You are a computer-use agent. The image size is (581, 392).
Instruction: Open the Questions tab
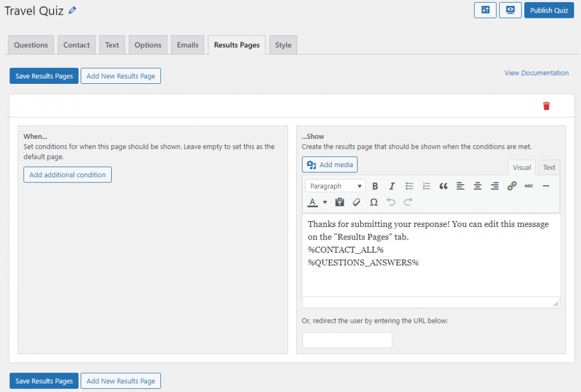pos(31,45)
